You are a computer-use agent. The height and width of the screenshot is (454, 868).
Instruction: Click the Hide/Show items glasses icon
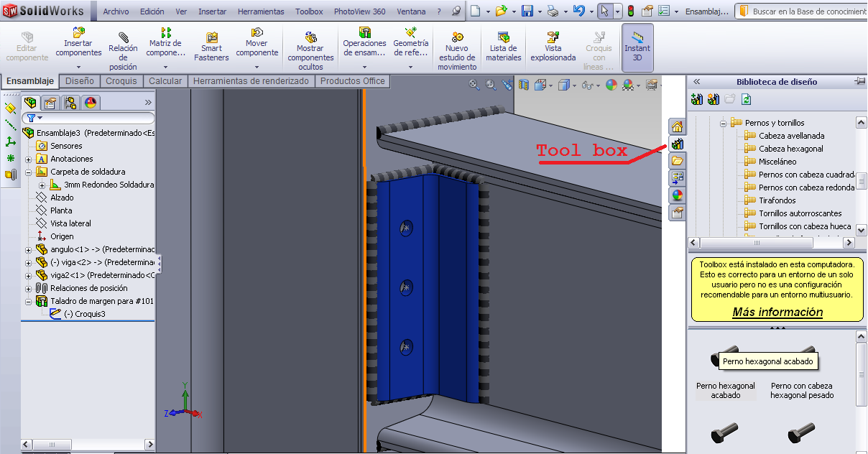586,85
